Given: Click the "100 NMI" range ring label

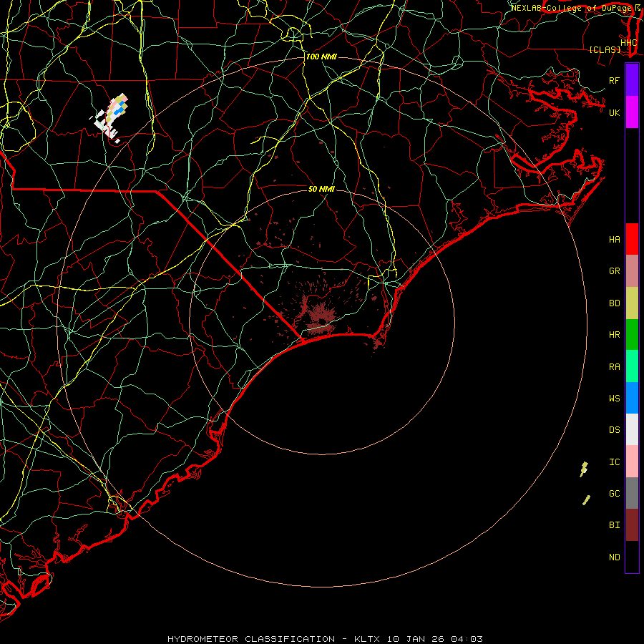Looking at the screenshot, I should 321,57.
